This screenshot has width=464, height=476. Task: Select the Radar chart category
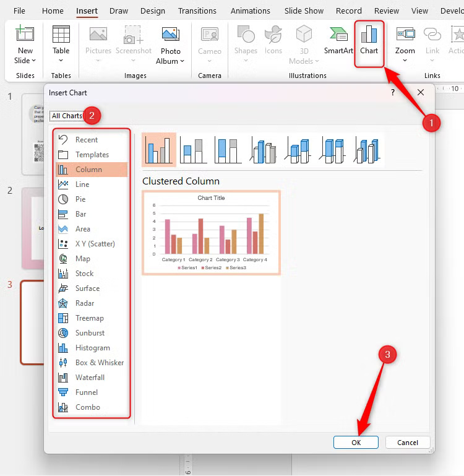(92, 303)
